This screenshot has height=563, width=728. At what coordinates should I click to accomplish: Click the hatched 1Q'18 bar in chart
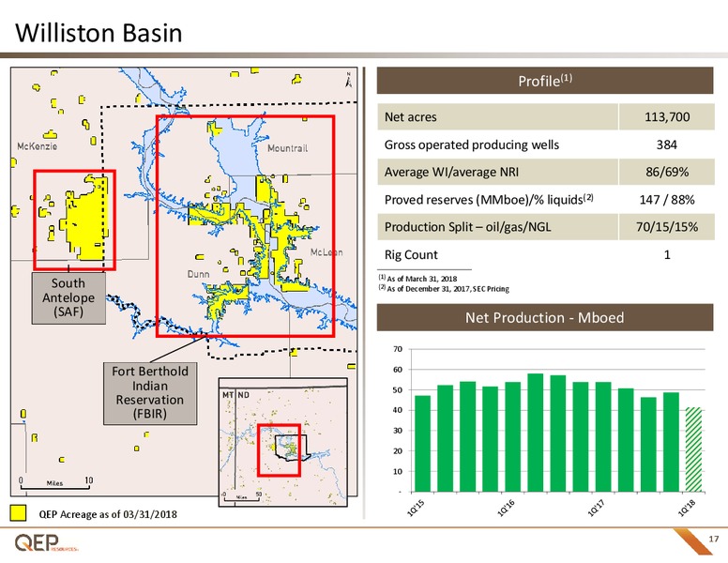[693, 449]
